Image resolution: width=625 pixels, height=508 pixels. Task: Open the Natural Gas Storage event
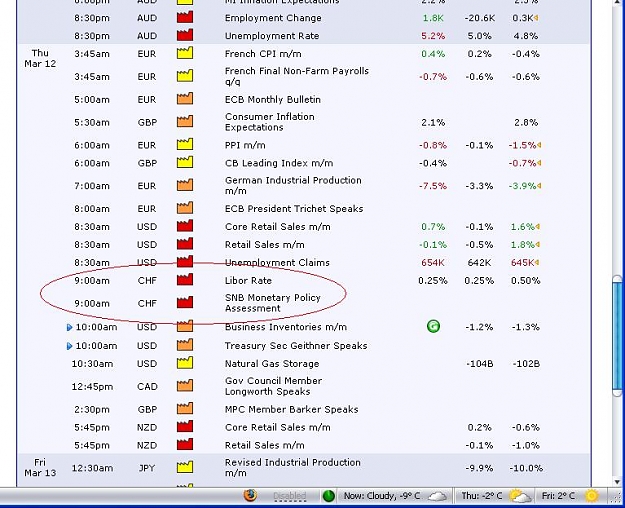click(x=272, y=364)
